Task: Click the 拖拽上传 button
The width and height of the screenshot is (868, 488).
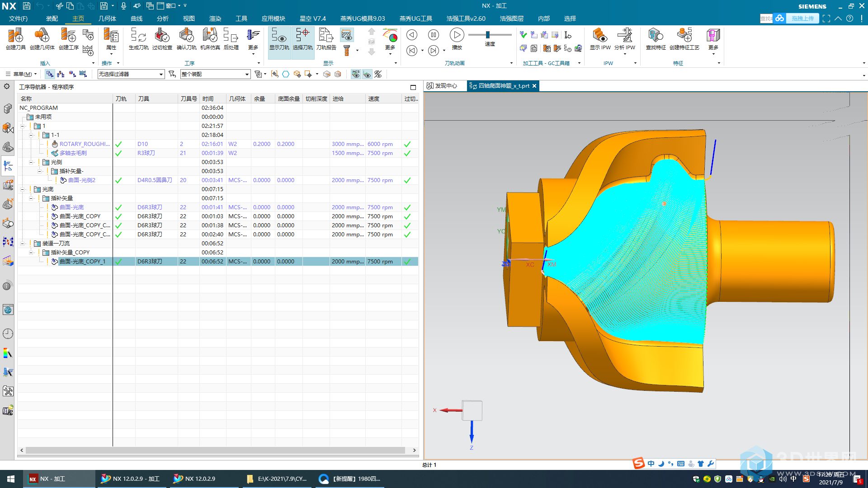Action: (802, 19)
